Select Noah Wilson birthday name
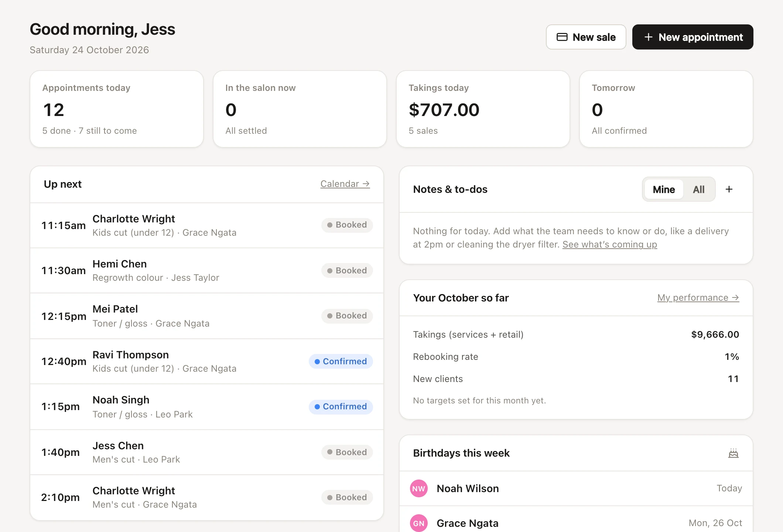The image size is (783, 532). [x=468, y=488]
